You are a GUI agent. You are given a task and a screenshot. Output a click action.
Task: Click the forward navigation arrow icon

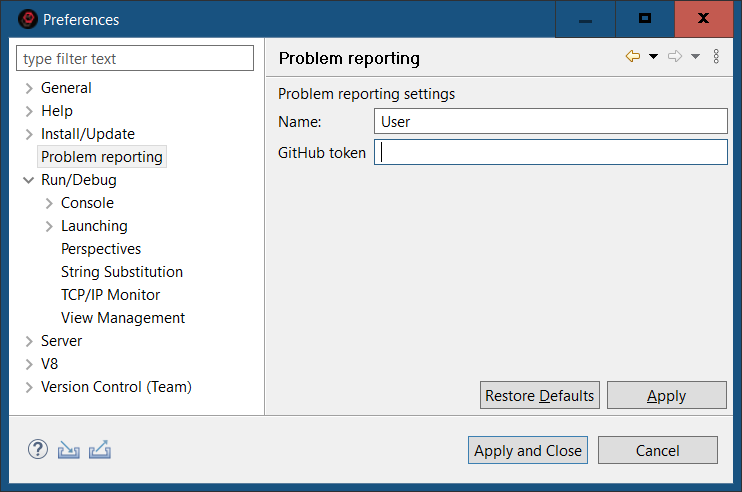pos(674,57)
